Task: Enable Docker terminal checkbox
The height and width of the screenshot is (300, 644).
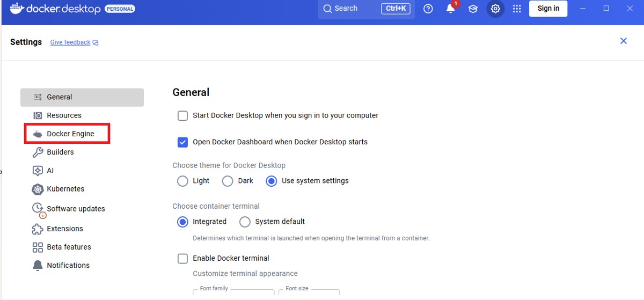Action: (x=183, y=259)
